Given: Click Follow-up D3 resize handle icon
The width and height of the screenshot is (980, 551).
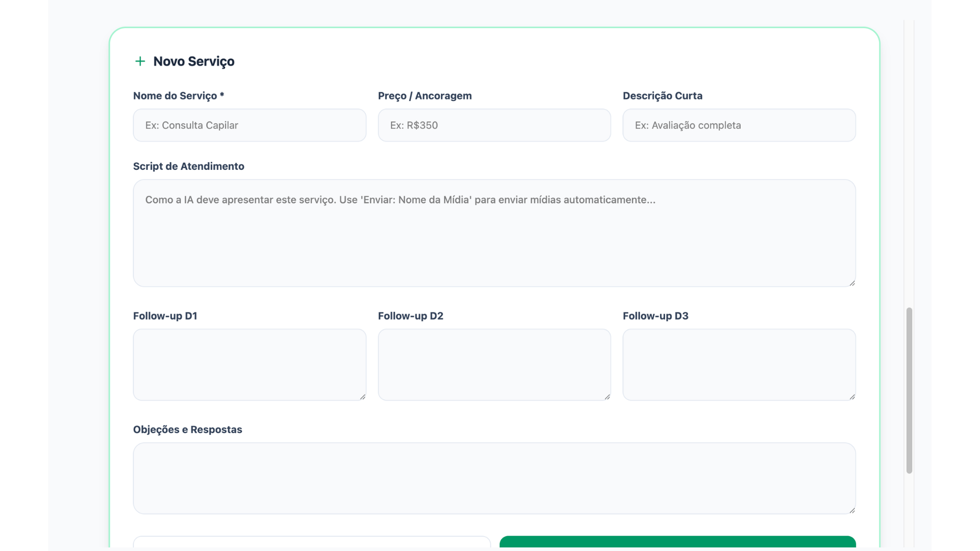Looking at the screenshot, I should 852,396.
